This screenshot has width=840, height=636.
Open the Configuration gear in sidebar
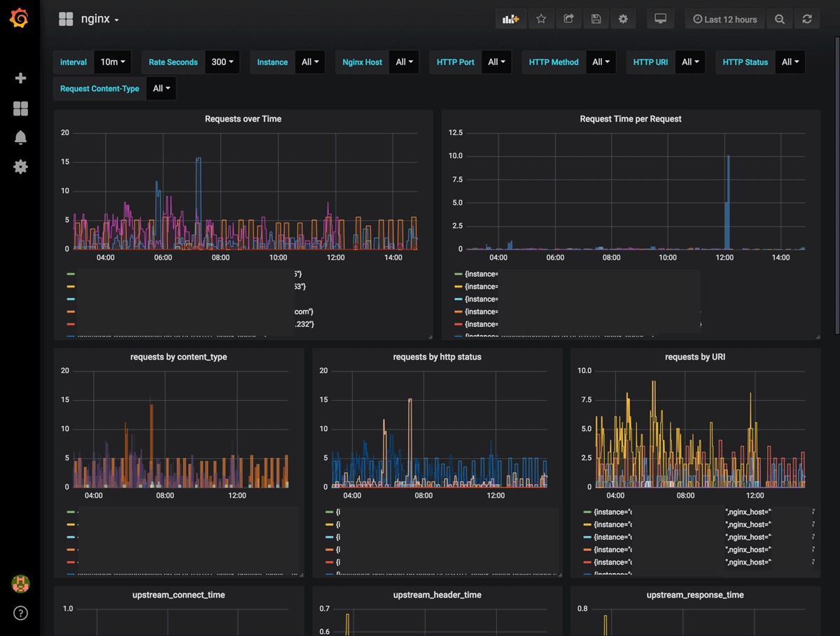20,167
